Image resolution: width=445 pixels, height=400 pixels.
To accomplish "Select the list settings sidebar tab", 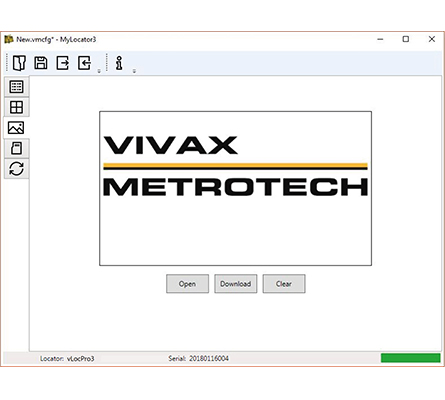I will coord(16,87).
